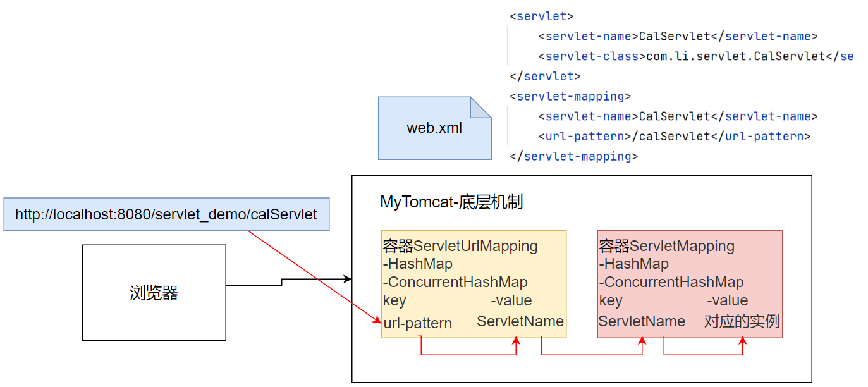Click the ServletName value in yellow container
This screenshot has height=387, width=868.
click(x=520, y=321)
